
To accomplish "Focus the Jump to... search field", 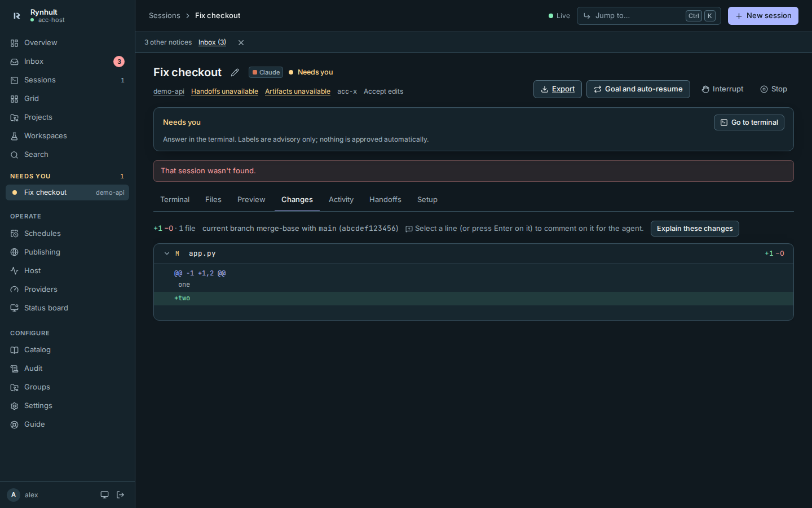I will pyautogui.click(x=649, y=16).
